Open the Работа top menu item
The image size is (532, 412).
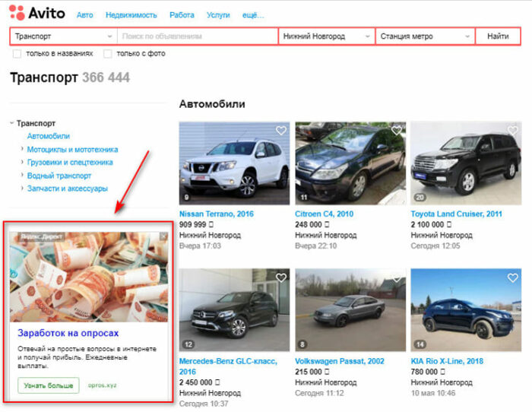[x=182, y=15]
